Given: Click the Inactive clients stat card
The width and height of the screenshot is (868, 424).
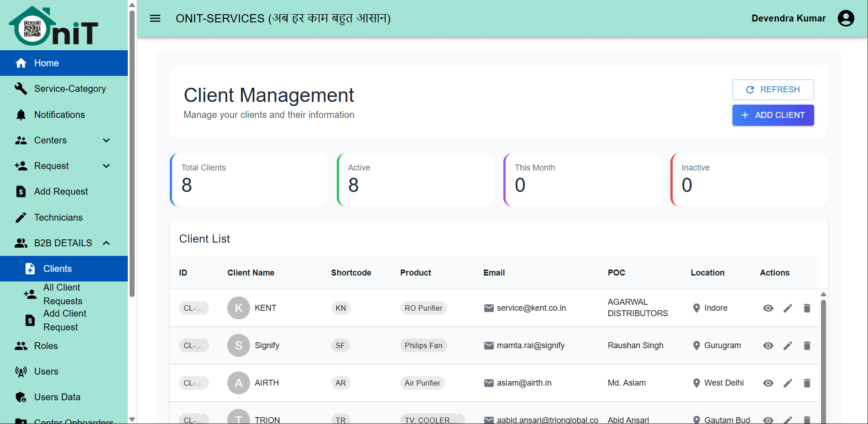Looking at the screenshot, I should coord(749,180).
